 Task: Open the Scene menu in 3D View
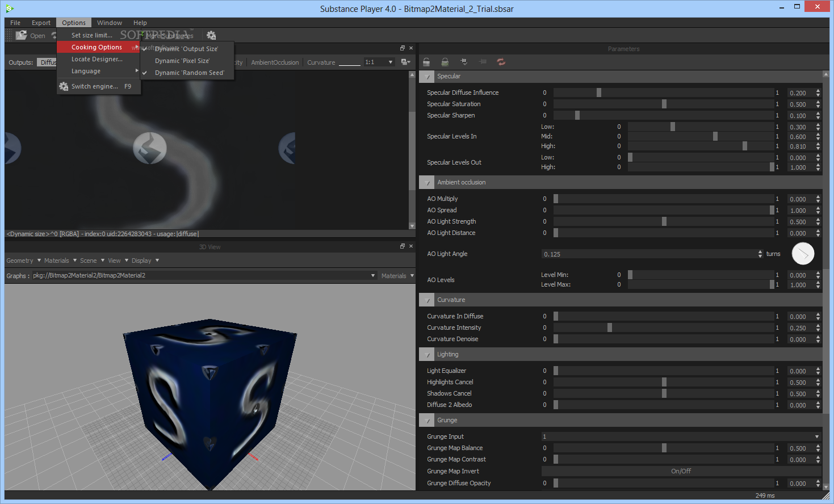(92, 261)
